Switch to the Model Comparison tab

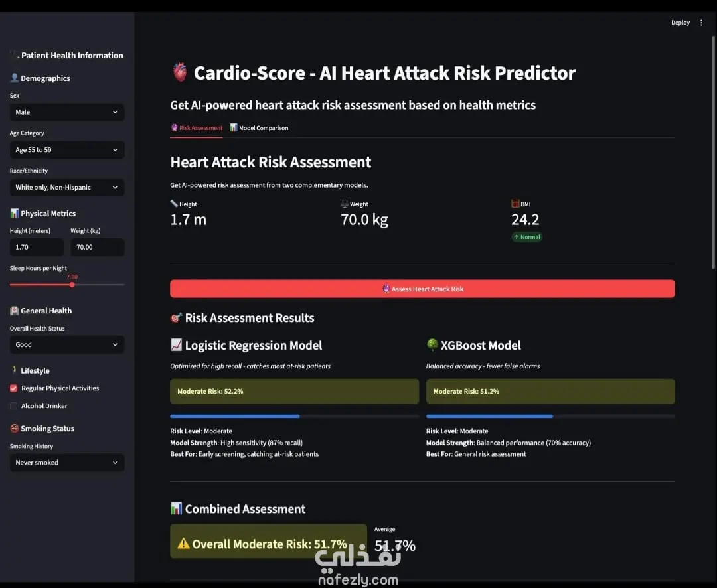click(x=259, y=128)
